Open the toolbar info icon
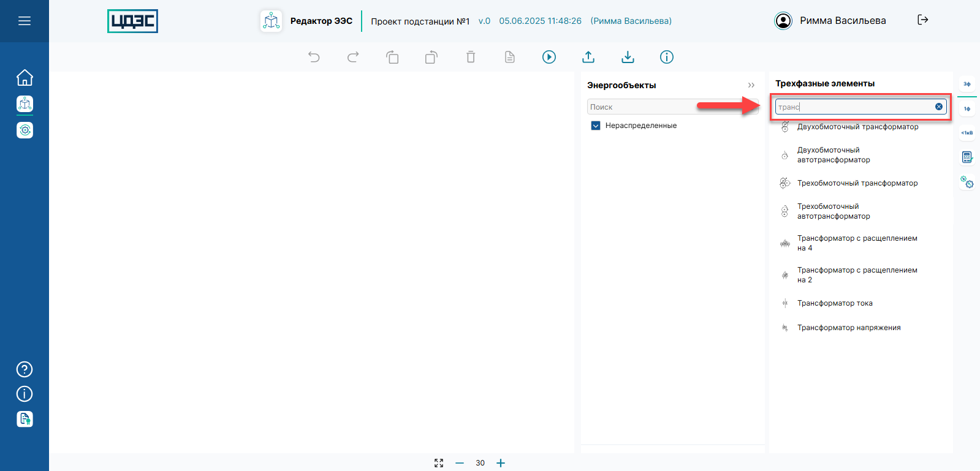The height and width of the screenshot is (471, 980). pyautogui.click(x=667, y=57)
